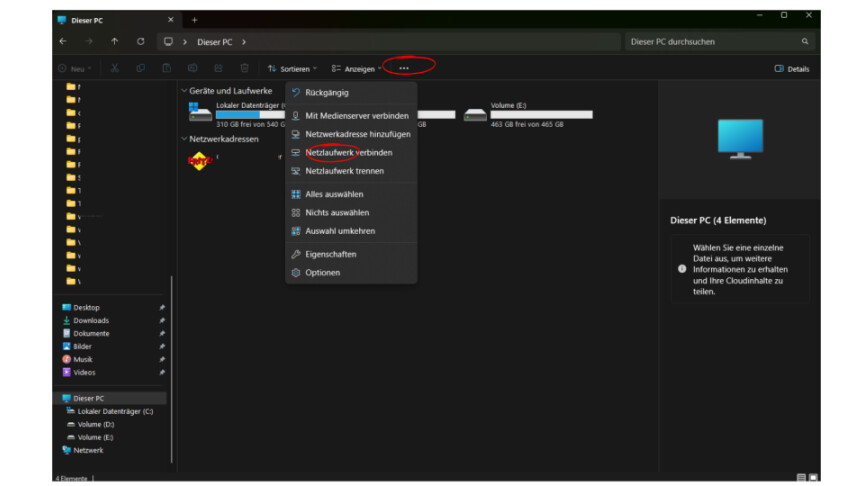Open Volume (E:) drive icon

(475, 114)
